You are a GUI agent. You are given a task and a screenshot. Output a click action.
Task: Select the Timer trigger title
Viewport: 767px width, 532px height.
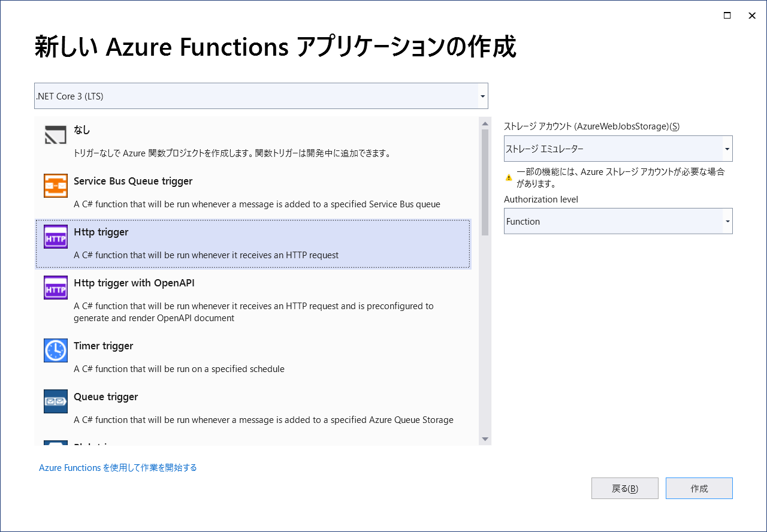pyautogui.click(x=104, y=346)
